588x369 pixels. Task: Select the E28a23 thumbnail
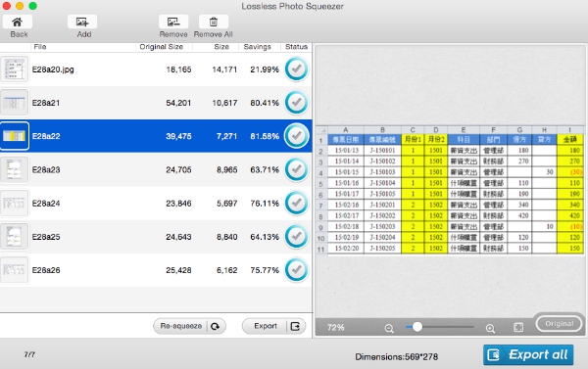(15, 169)
